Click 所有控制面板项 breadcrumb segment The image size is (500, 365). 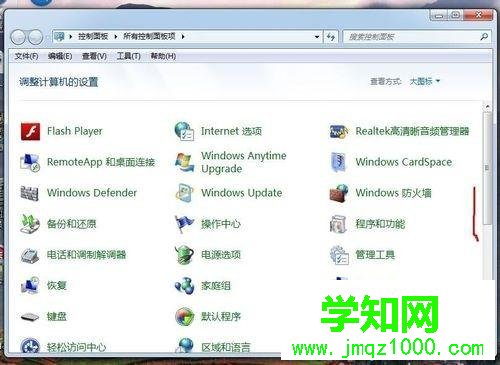[149, 36]
